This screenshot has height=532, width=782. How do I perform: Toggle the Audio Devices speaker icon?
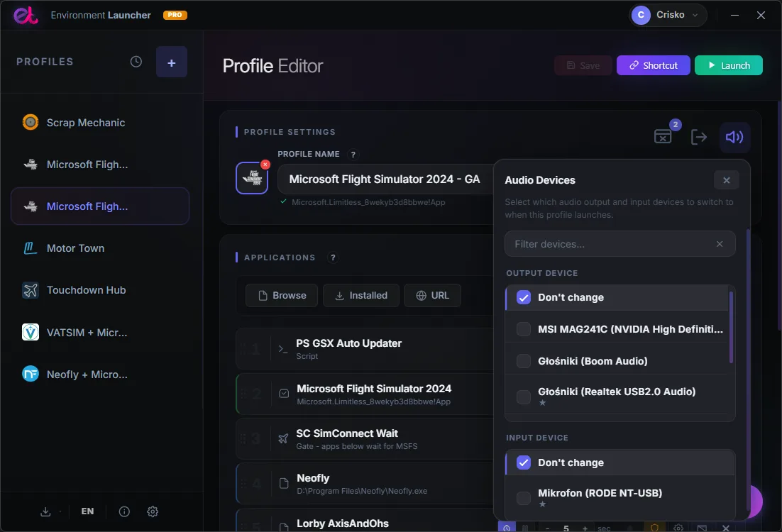(734, 137)
